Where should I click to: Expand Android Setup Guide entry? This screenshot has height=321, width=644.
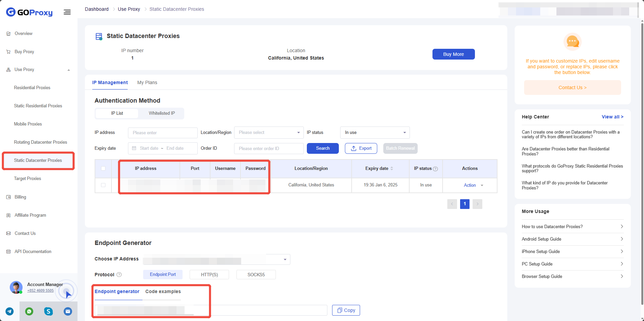pyautogui.click(x=572, y=239)
